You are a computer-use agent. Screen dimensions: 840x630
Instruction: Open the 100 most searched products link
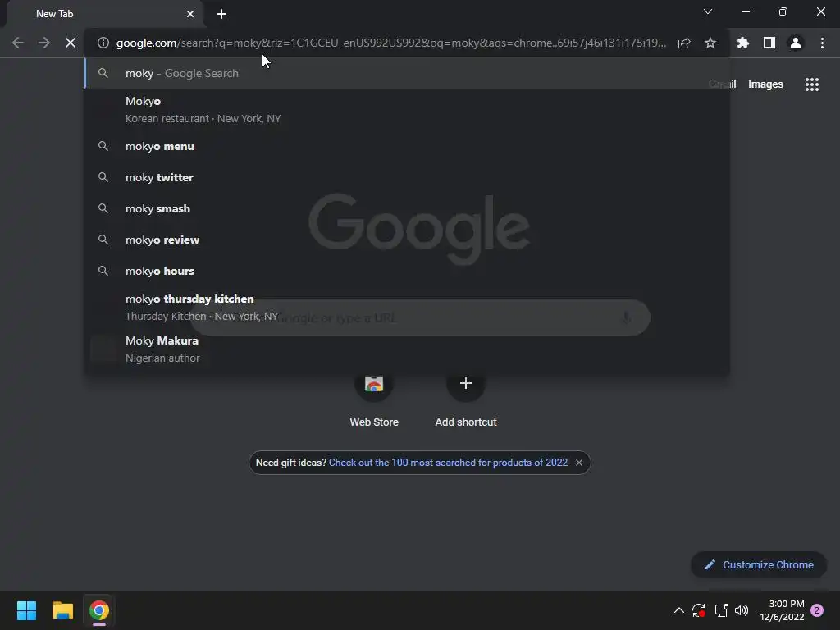[448, 463]
